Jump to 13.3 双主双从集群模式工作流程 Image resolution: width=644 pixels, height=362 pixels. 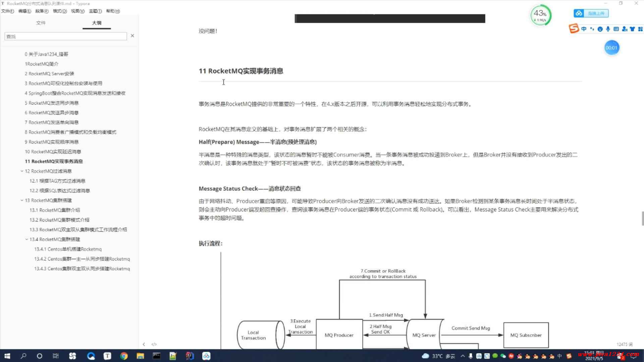(x=78, y=230)
